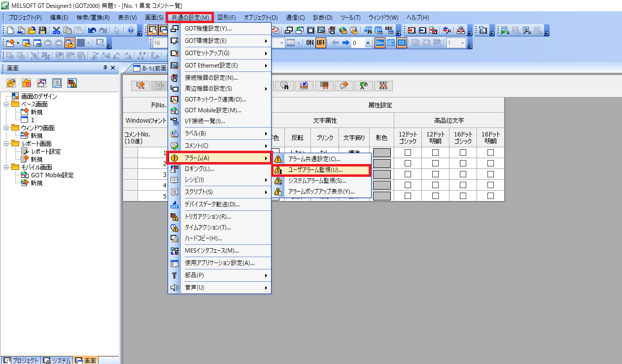The height and width of the screenshot is (364, 622).
Task: Toggle the ID display icon
Action: coord(402,43)
